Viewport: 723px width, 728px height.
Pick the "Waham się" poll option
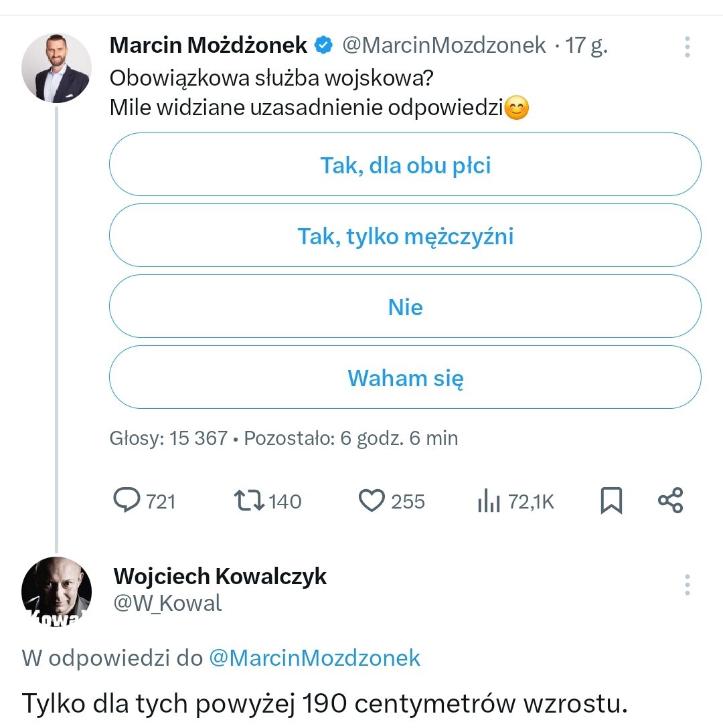tap(405, 377)
